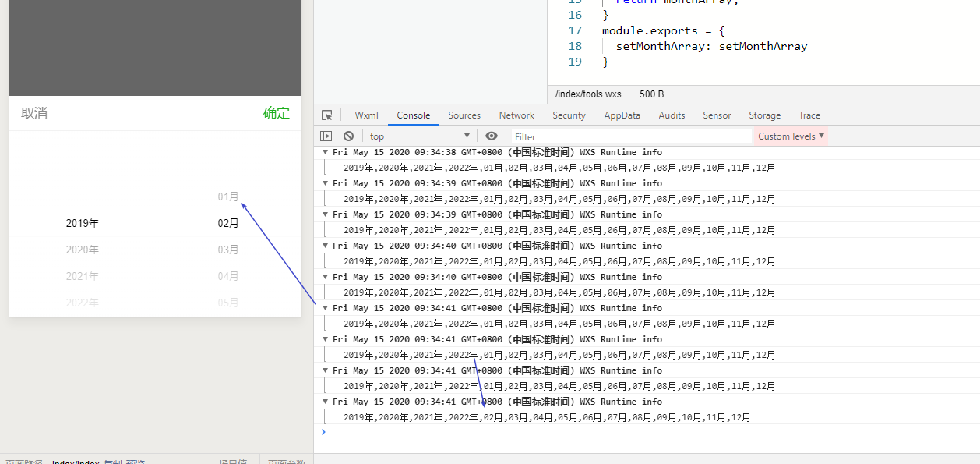Choose 03月 in the month column
Image resolution: width=980 pixels, height=464 pixels.
point(228,250)
